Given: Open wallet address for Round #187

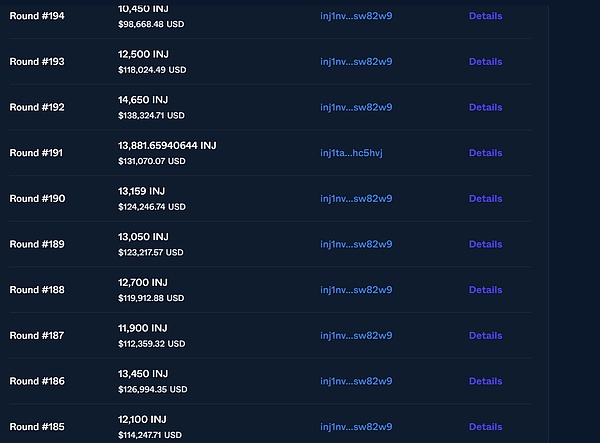Looking at the screenshot, I should [356, 336].
